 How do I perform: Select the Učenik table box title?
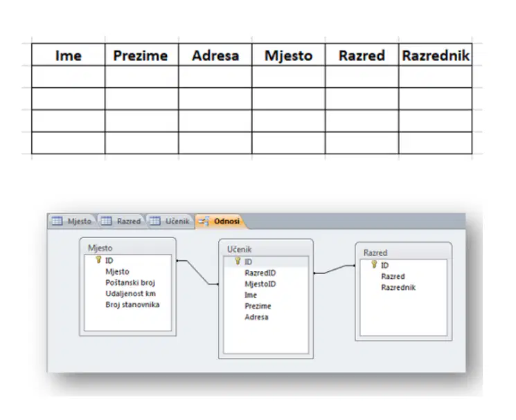click(x=239, y=249)
